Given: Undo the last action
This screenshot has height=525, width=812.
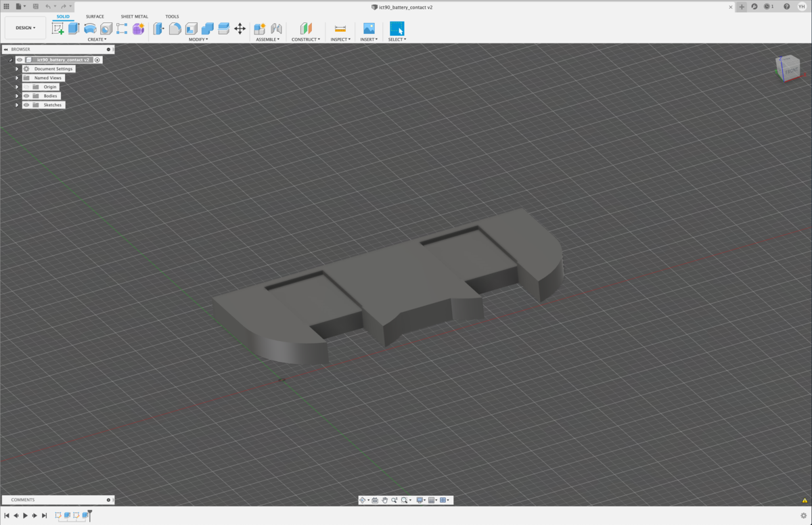Looking at the screenshot, I should pos(48,6).
